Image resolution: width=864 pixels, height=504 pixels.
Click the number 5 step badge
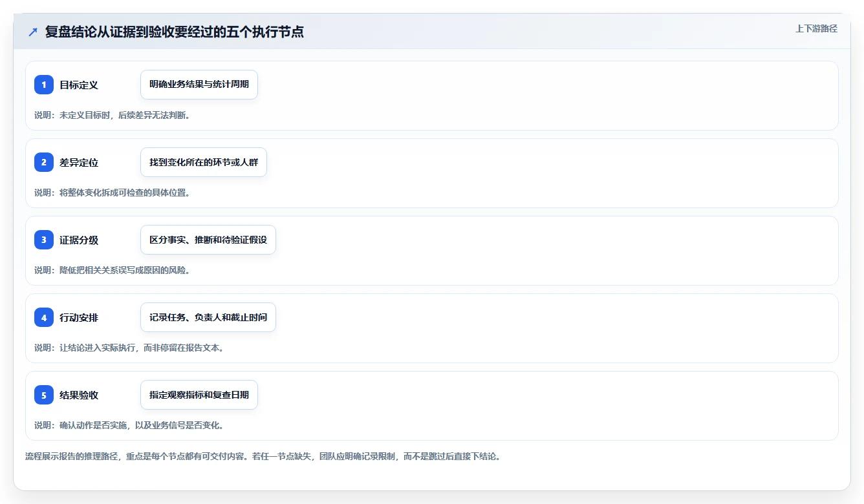44,395
